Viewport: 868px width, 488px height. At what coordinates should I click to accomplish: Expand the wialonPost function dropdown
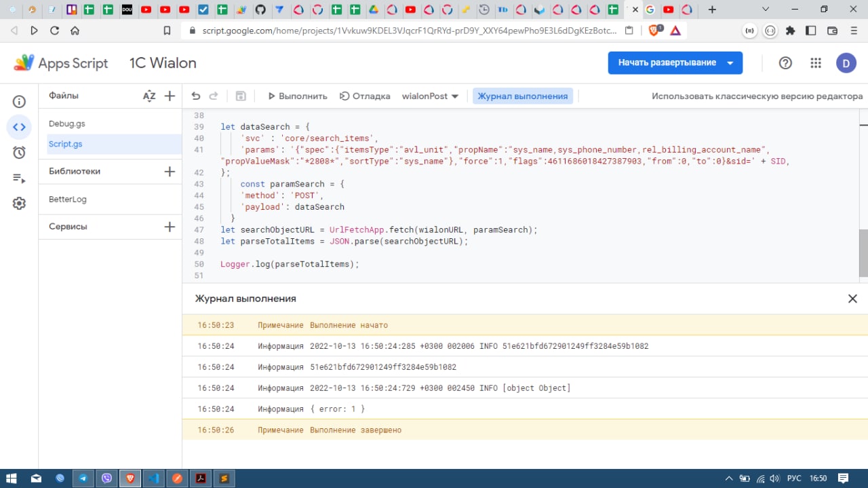coord(430,96)
